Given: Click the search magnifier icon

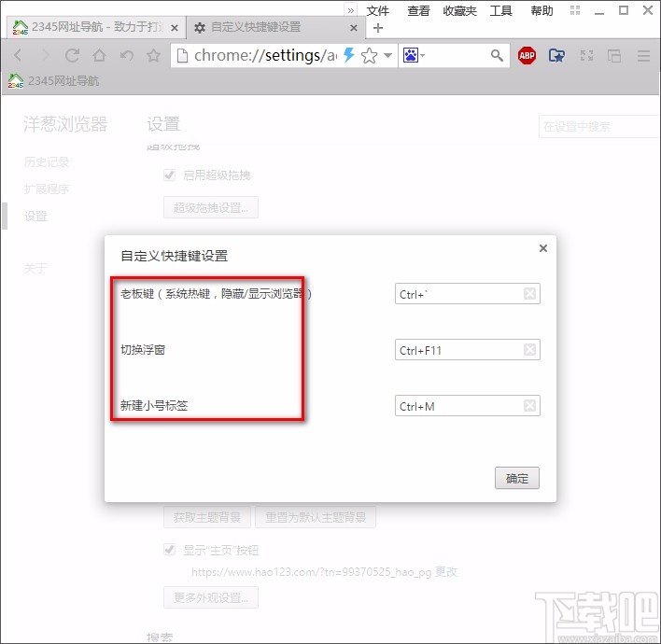Looking at the screenshot, I should tap(497, 55).
